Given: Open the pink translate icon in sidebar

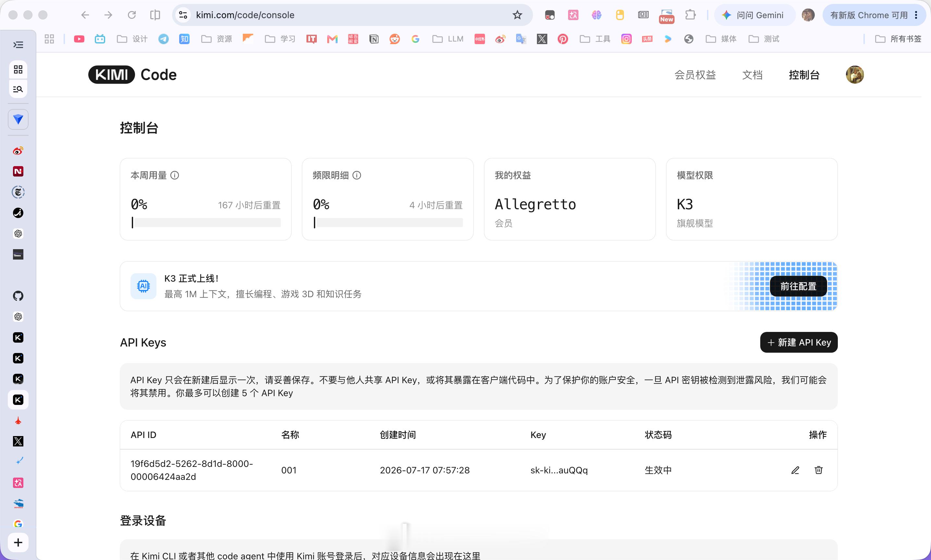Looking at the screenshot, I should pyautogui.click(x=18, y=483).
